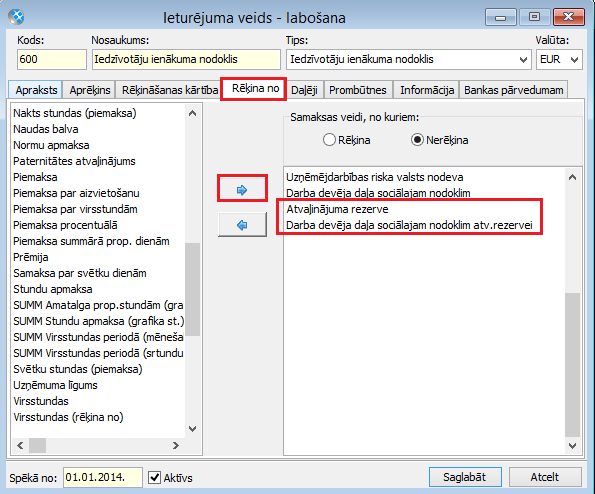Open the Apraksts tab
This screenshot has width=595, height=494.
pos(36,90)
